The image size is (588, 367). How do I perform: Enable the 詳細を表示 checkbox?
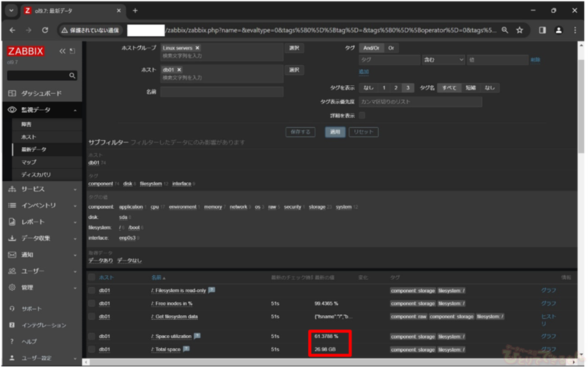361,116
